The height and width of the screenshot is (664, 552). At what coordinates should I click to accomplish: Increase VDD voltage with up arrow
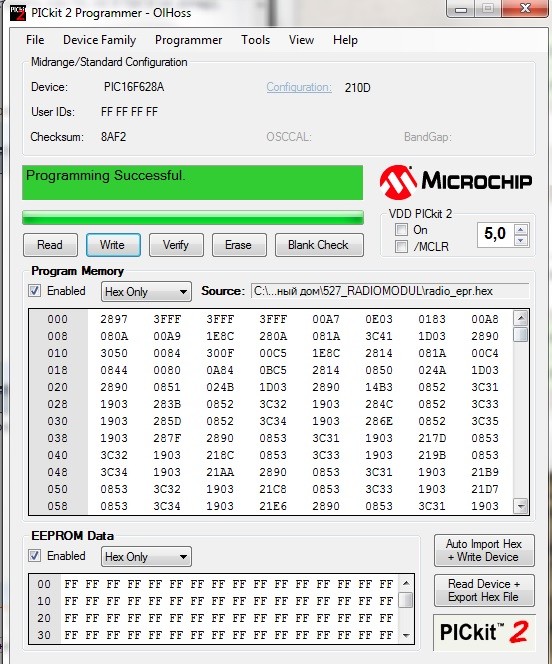tap(521, 229)
